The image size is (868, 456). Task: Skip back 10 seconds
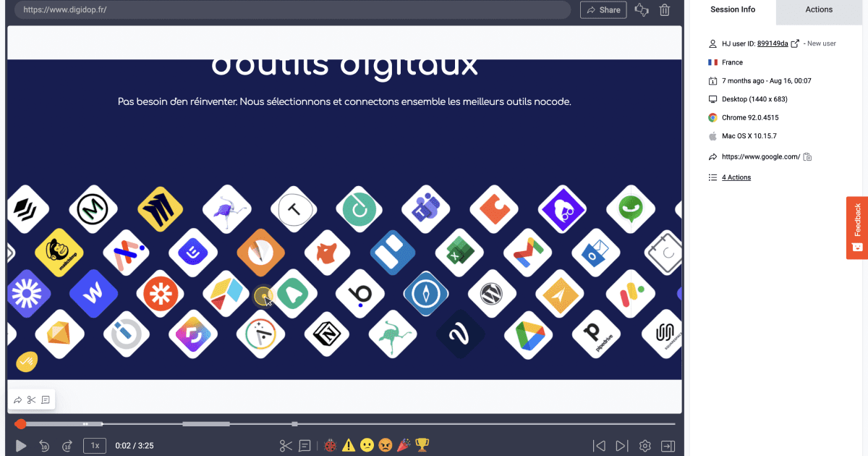pyautogui.click(x=44, y=446)
